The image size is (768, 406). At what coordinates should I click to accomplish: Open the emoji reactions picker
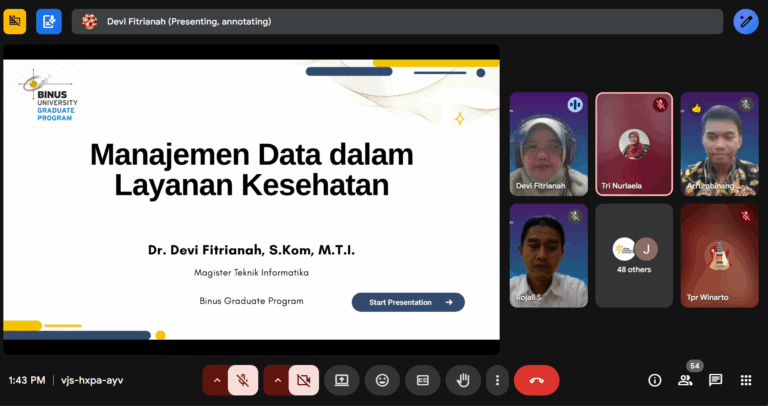click(382, 380)
